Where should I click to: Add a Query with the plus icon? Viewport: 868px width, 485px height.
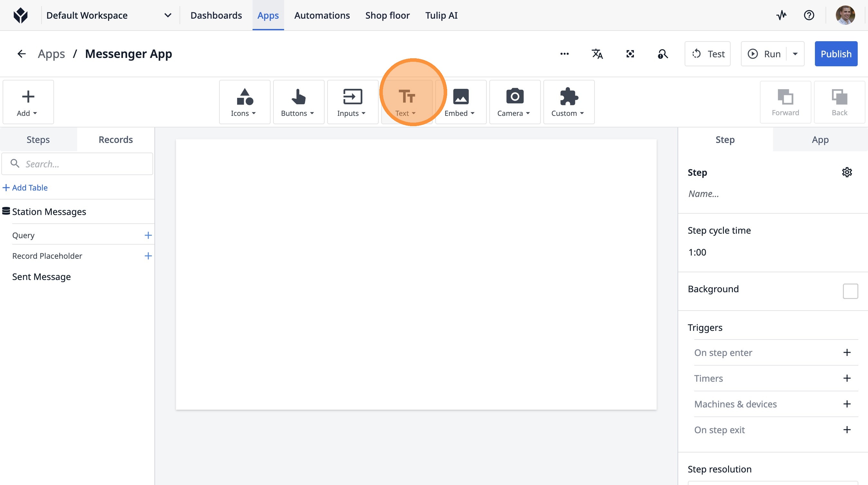coord(148,235)
